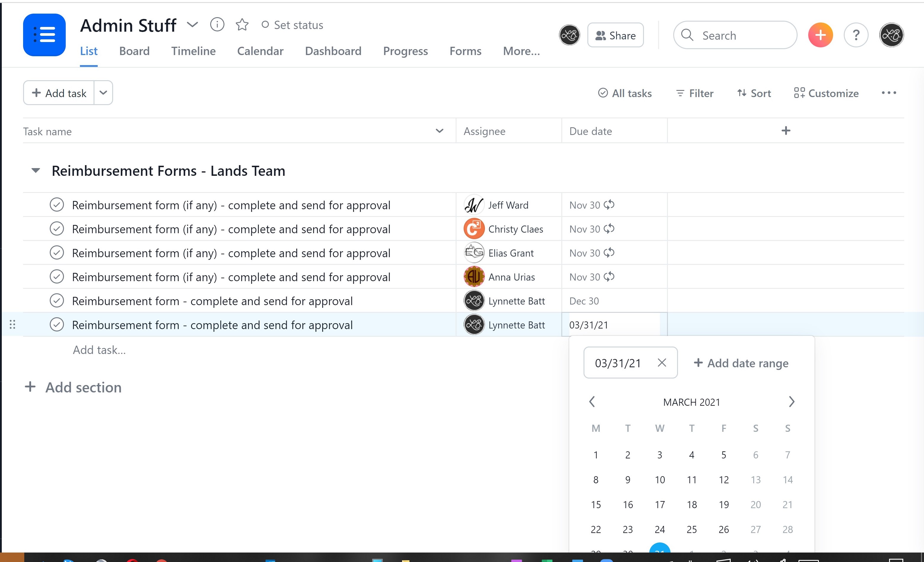Click the Add task button

point(59,93)
